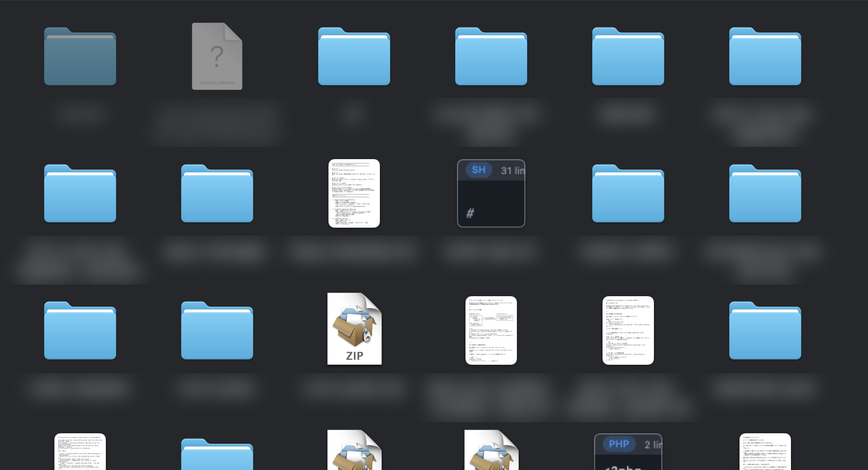Viewport: 868px width, 470px height.
Task: Select the document thumbnail directly below the SH-adjacent folder
Action: point(628,330)
